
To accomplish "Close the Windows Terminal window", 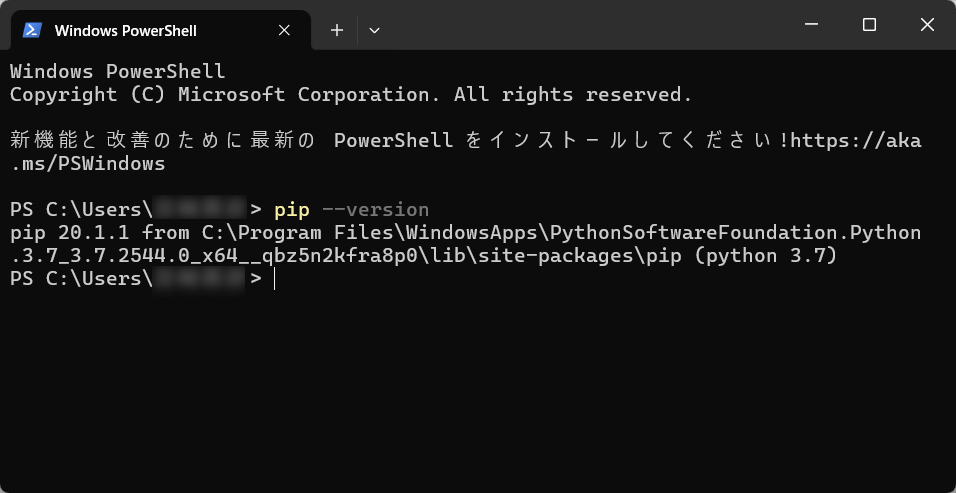I will (x=927, y=24).
